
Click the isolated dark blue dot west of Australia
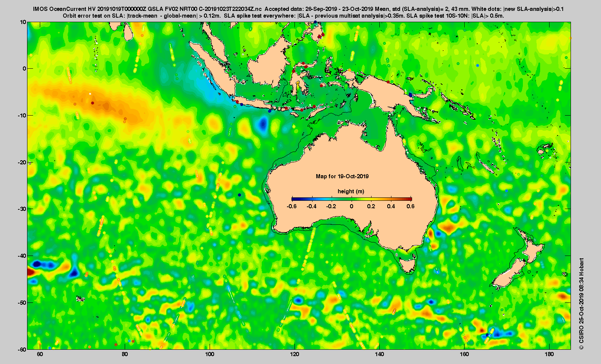pos(240,195)
